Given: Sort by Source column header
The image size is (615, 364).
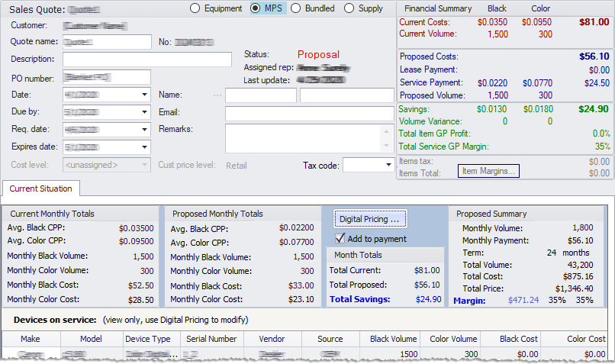Looking at the screenshot, I should [330, 339].
